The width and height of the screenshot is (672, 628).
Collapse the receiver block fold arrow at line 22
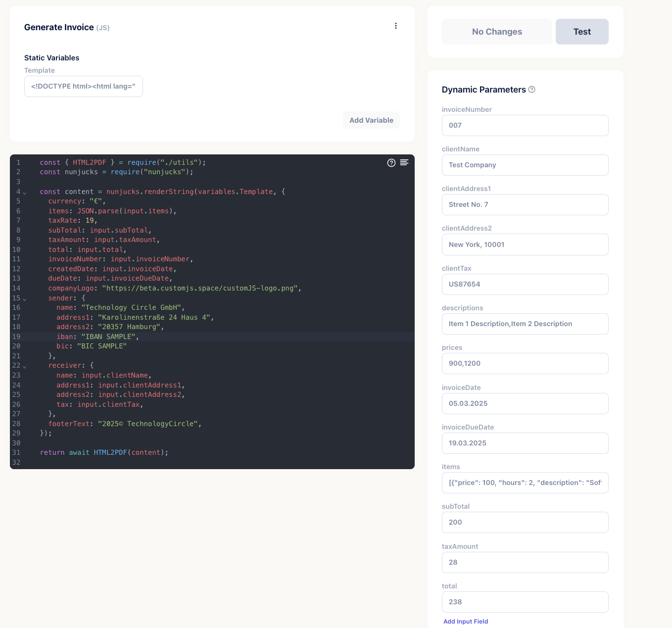point(25,366)
